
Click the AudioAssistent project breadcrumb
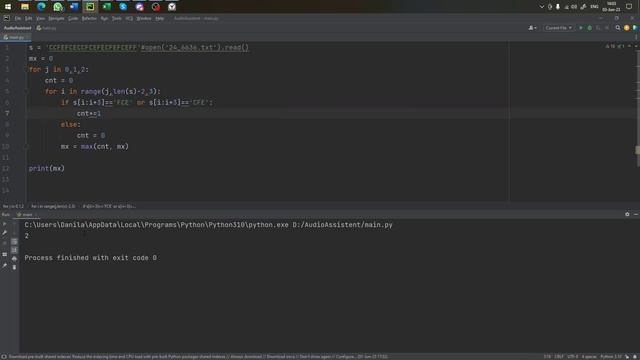click(x=18, y=28)
